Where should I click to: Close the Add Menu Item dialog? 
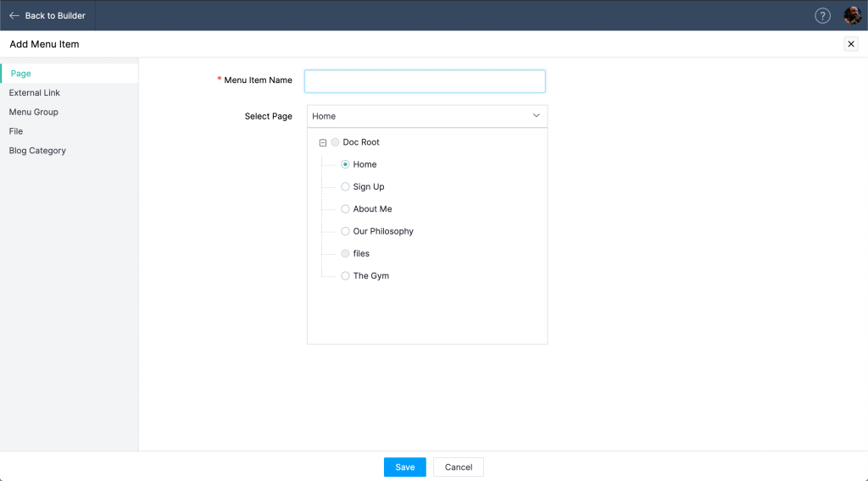[851, 44]
